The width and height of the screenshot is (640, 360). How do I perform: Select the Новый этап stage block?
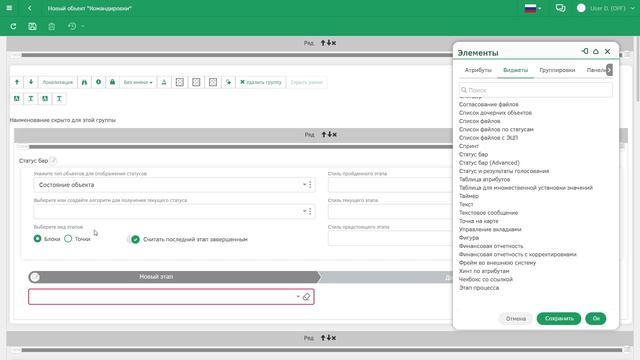[174, 277]
